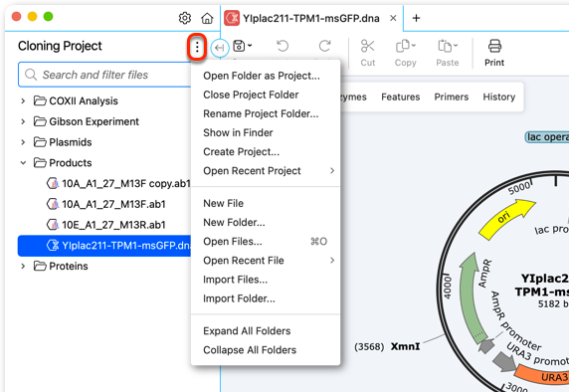Click the Print toolbar button
The image size is (569, 392).
(x=494, y=53)
